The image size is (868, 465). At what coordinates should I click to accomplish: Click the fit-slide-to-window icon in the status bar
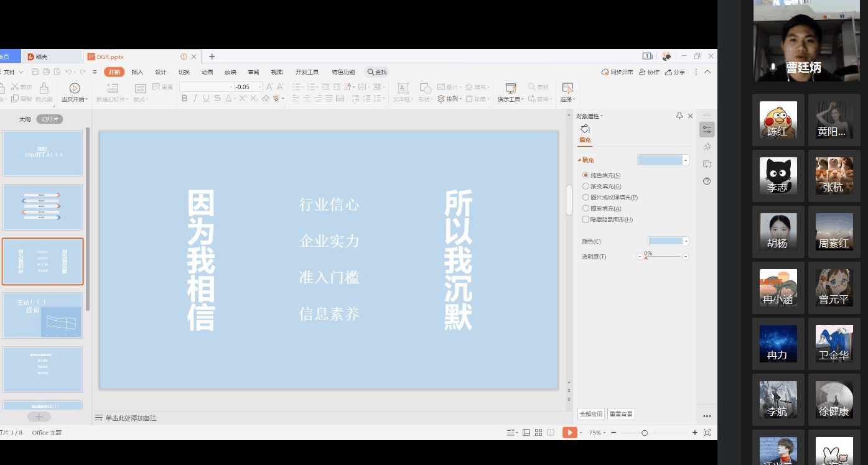tap(707, 433)
